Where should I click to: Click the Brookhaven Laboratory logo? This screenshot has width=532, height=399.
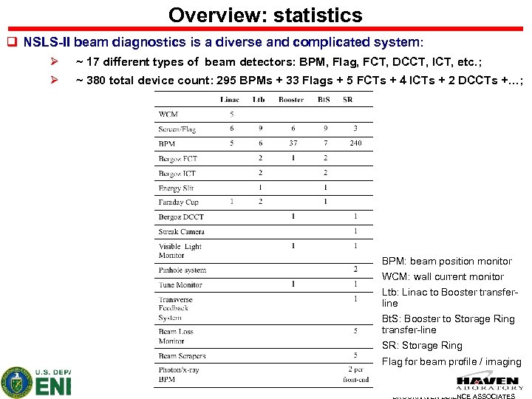[x=489, y=383]
